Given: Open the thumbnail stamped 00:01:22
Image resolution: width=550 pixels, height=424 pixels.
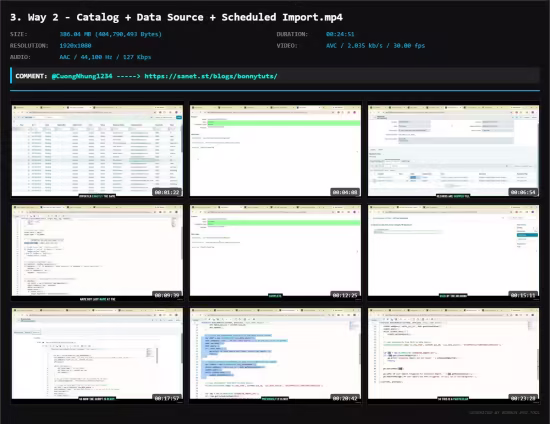Looking at the screenshot, I should [97, 150].
